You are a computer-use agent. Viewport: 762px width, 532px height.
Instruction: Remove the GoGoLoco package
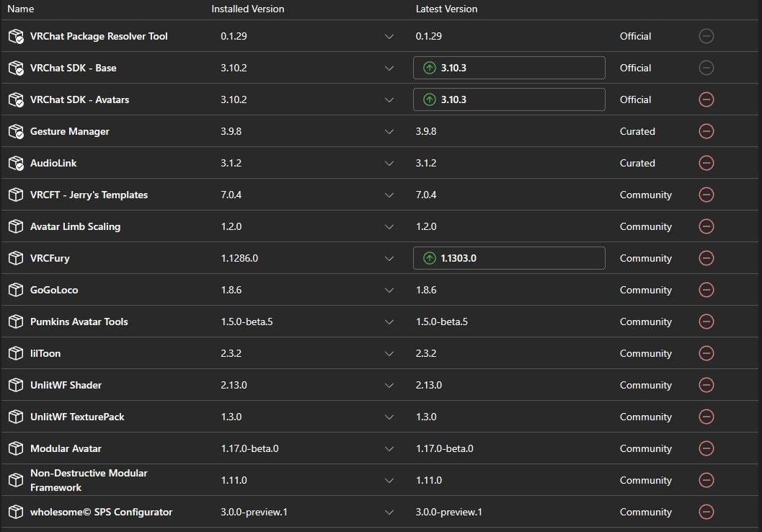tap(706, 290)
